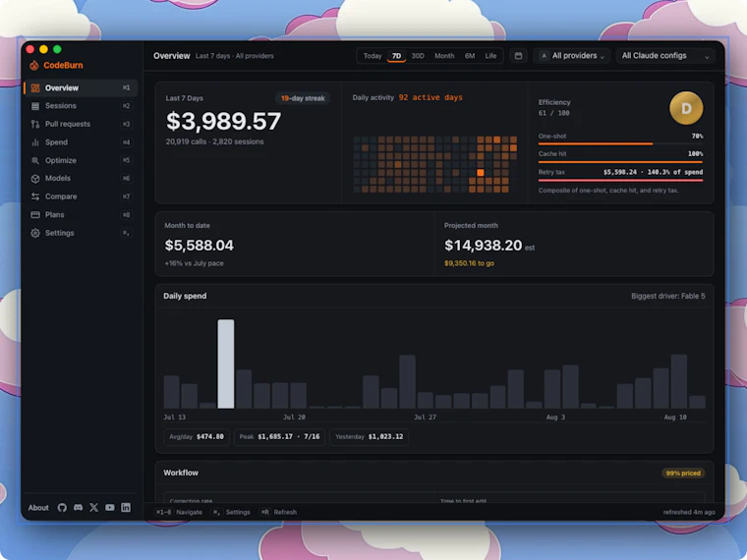
Task: Open the GitHub icon link
Action: pyautogui.click(x=62, y=508)
